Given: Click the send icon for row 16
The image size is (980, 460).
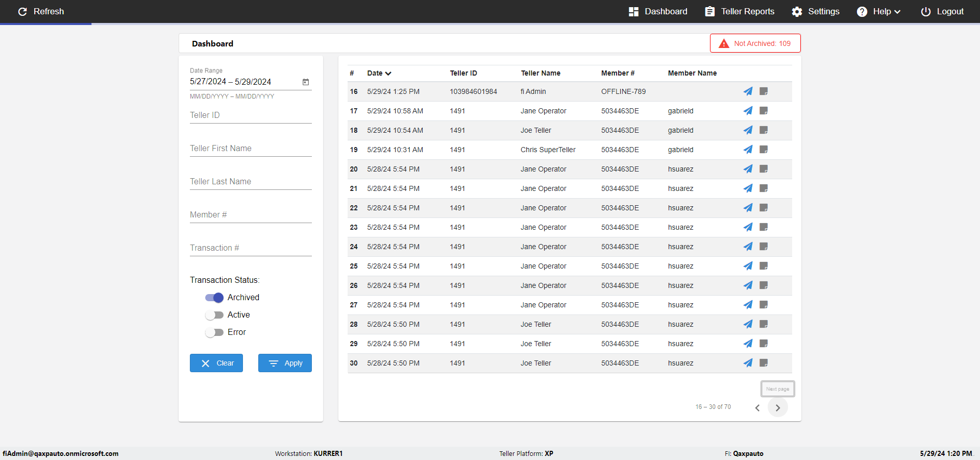Looking at the screenshot, I should [x=748, y=91].
